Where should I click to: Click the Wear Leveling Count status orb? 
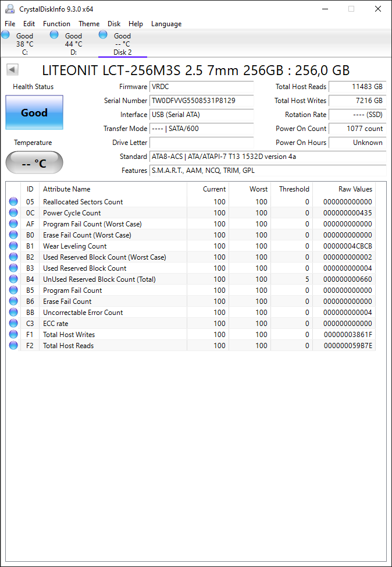tap(13, 246)
